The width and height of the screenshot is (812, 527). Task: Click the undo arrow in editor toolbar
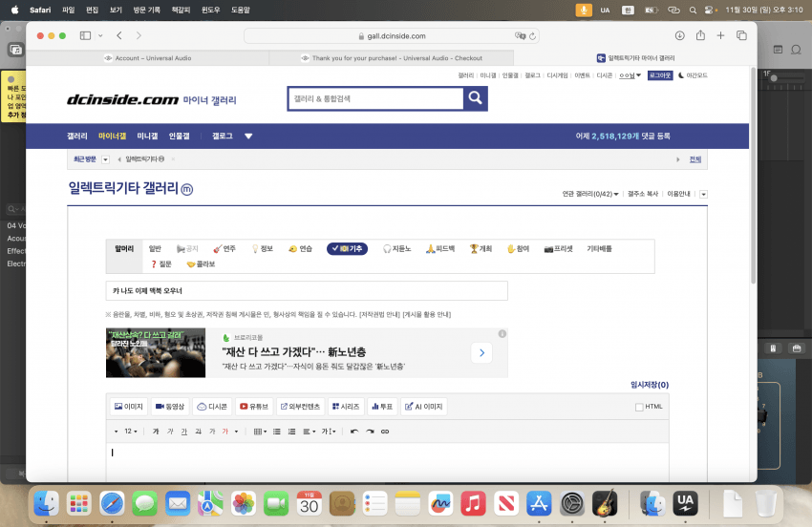tap(354, 432)
